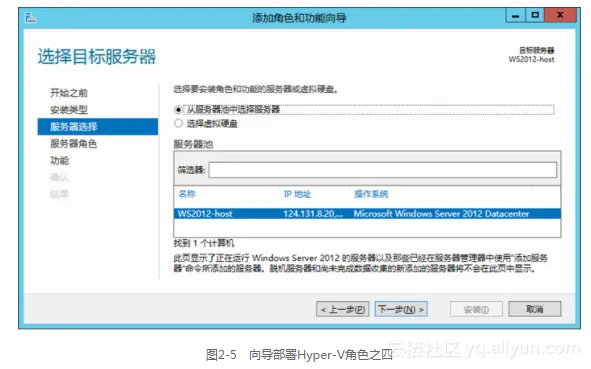Minimize the wizard window

[516, 15]
